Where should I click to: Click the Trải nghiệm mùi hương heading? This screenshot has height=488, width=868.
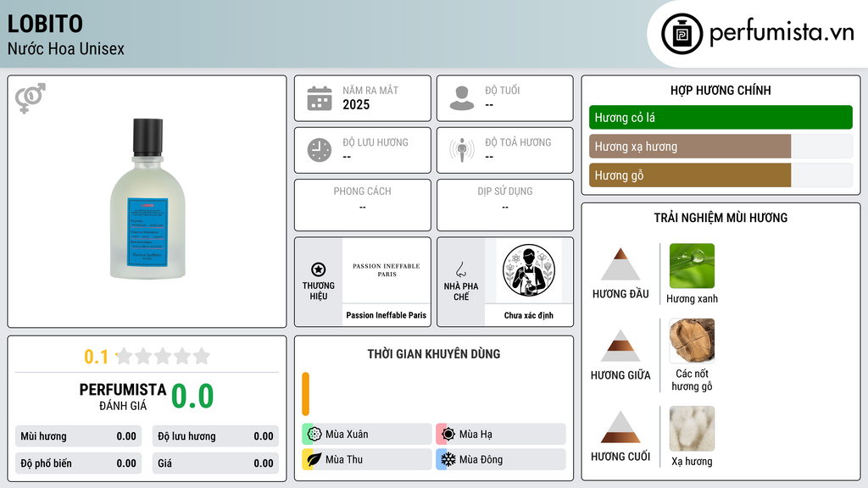721,218
